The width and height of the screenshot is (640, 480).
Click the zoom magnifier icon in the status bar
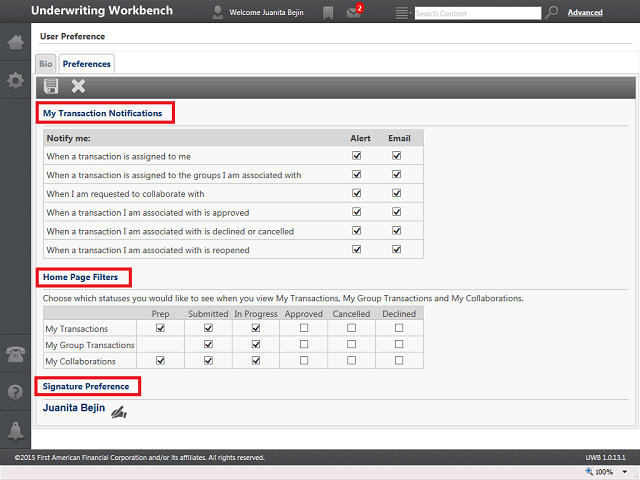(589, 471)
